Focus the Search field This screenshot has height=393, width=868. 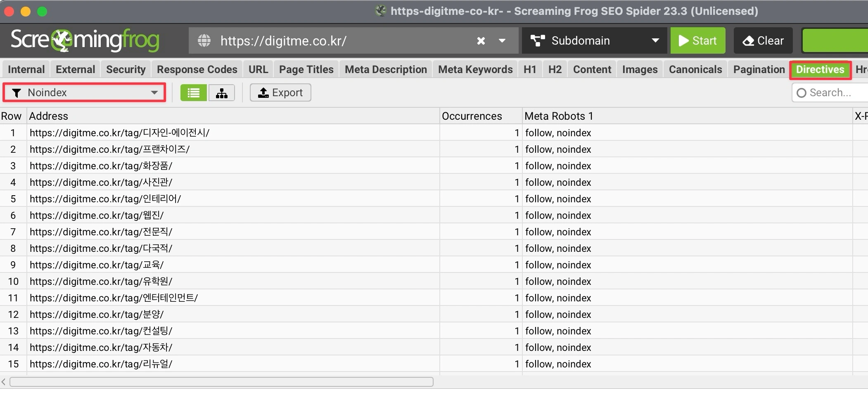830,92
